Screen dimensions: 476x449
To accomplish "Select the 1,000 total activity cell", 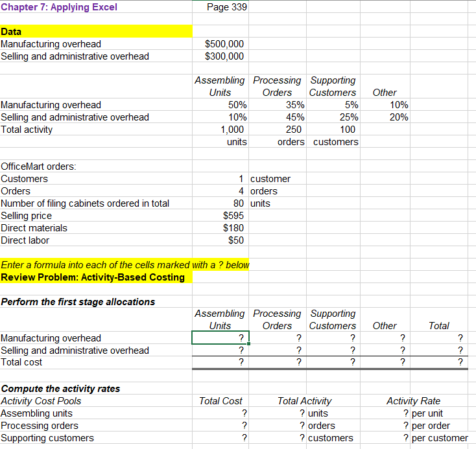I will (x=220, y=129).
